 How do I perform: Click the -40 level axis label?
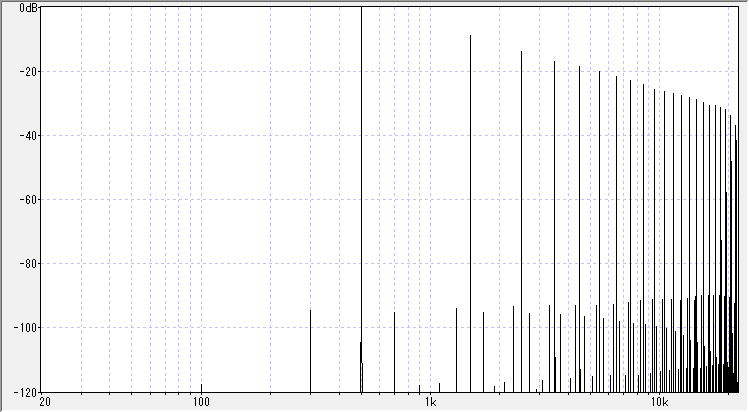[28, 136]
